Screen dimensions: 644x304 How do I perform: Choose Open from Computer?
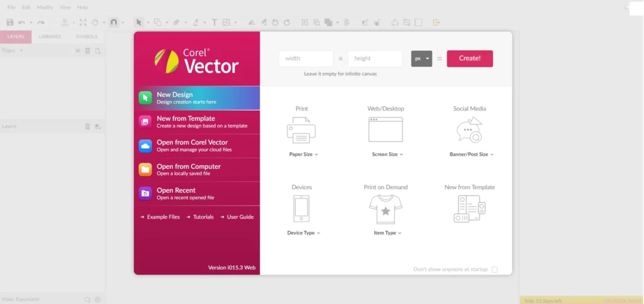tap(197, 170)
